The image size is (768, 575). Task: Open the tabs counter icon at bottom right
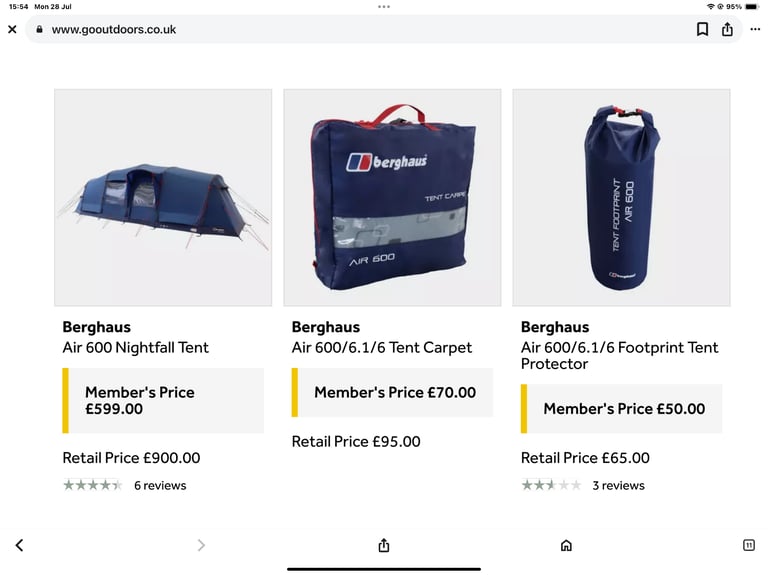coord(749,545)
